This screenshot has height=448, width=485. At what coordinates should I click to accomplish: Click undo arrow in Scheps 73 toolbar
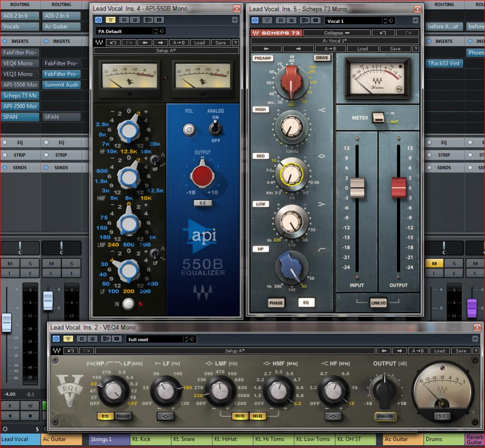(x=383, y=33)
